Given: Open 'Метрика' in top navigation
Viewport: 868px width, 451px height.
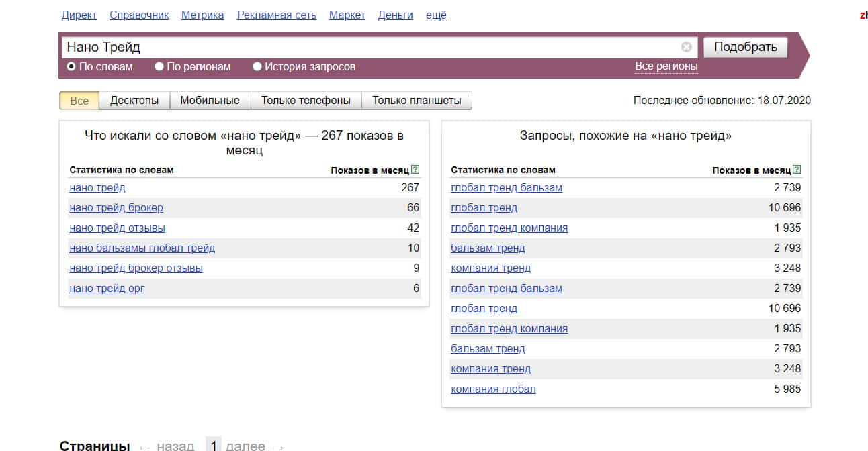Looking at the screenshot, I should tap(202, 15).
